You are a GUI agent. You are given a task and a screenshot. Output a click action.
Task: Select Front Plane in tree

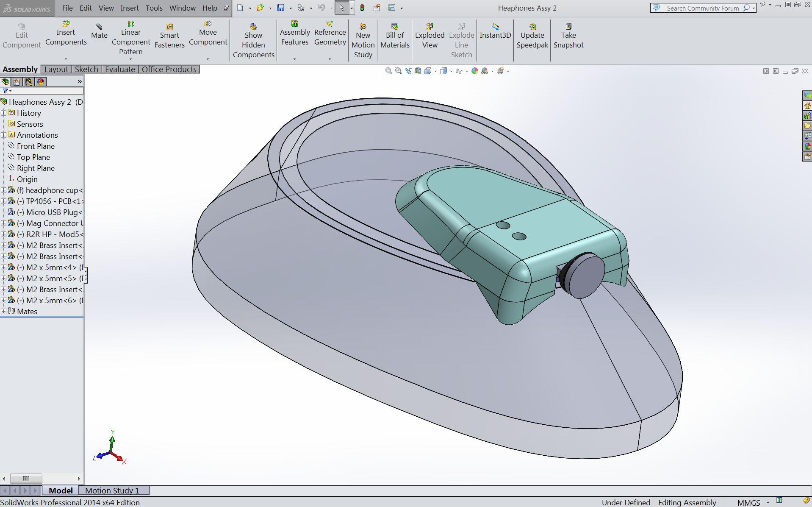pos(36,146)
